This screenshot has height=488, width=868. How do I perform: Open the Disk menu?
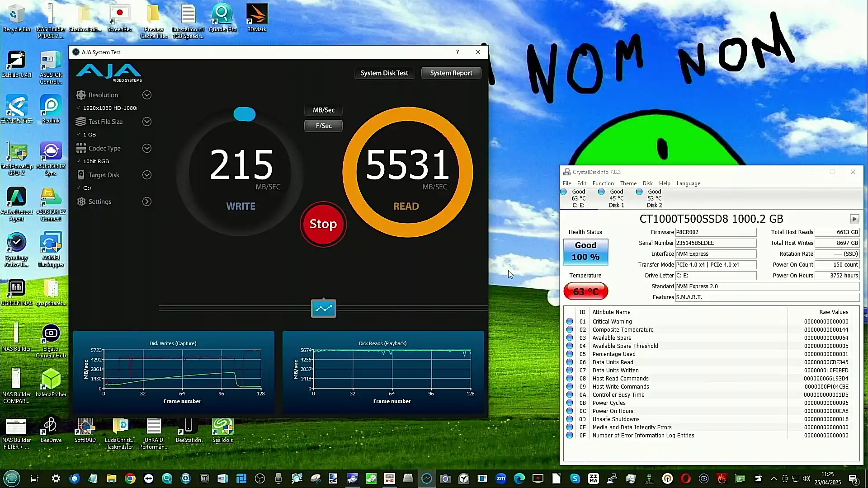click(648, 183)
